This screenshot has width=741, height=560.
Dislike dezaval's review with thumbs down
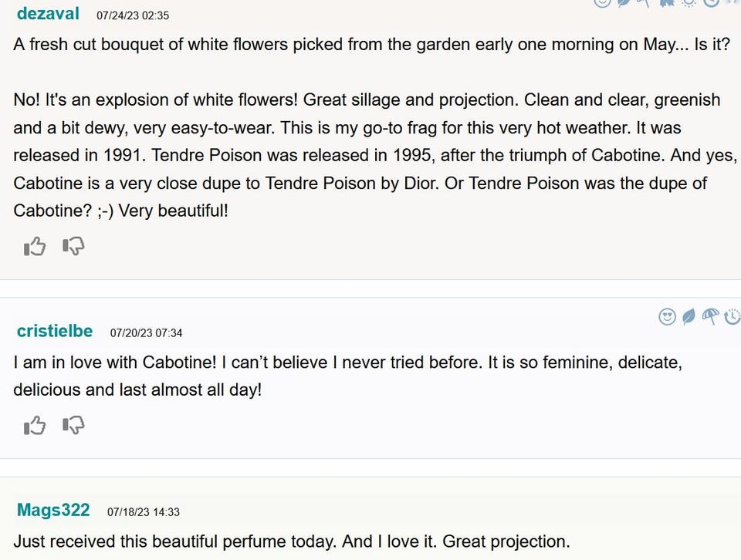[x=73, y=247]
